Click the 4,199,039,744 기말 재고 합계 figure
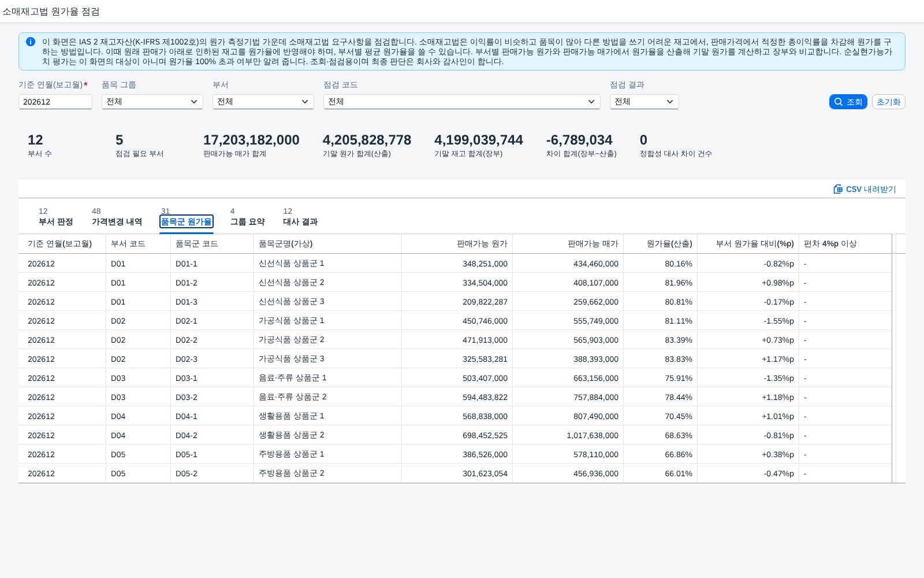 point(479,140)
